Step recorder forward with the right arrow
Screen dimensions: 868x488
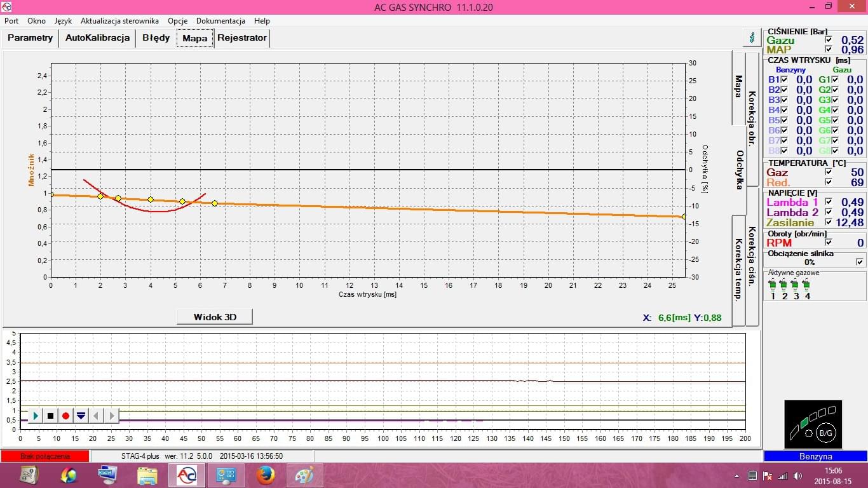pyautogui.click(x=111, y=416)
